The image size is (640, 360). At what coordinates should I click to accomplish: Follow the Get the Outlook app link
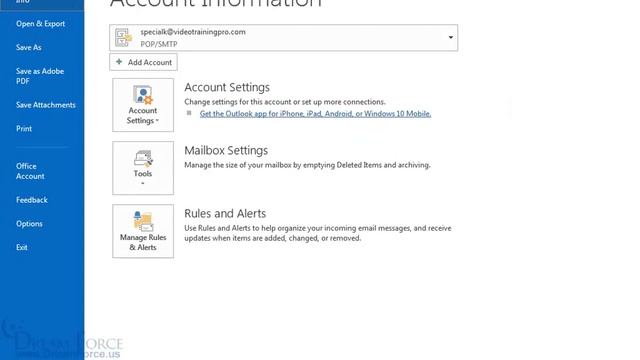point(315,113)
